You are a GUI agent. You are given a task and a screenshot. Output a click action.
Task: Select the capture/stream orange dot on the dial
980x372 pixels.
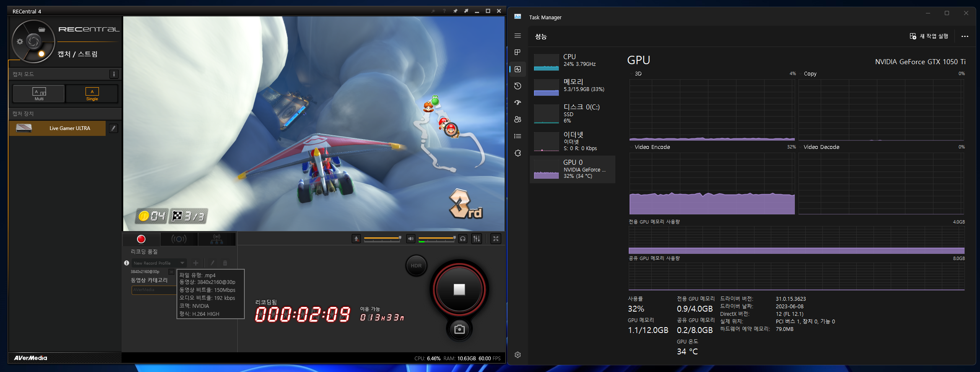(x=41, y=54)
